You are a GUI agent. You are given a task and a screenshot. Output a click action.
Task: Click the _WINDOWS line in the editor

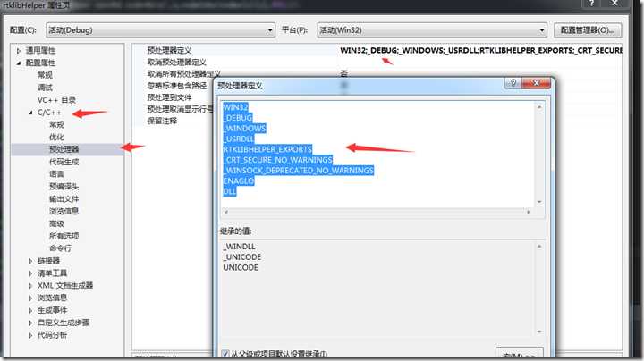click(244, 129)
